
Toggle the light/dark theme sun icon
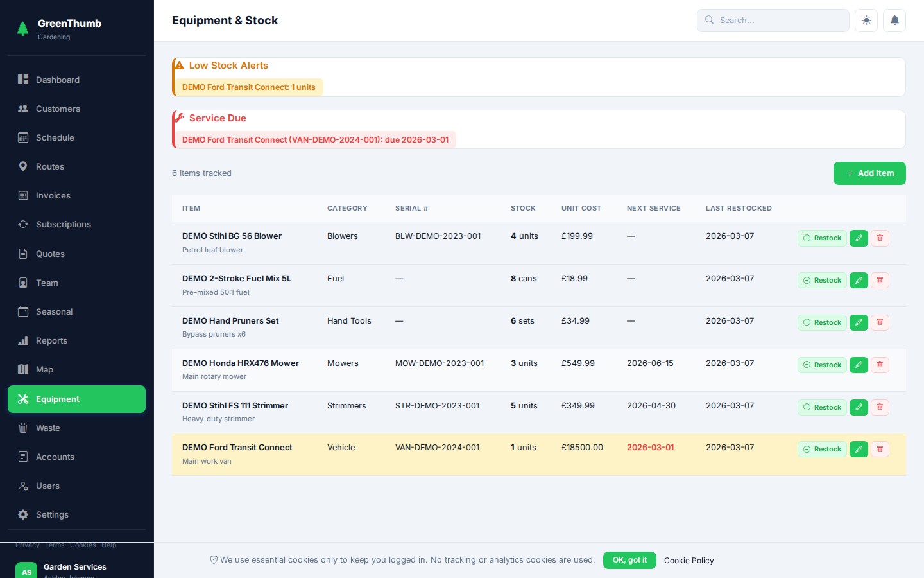pos(866,21)
